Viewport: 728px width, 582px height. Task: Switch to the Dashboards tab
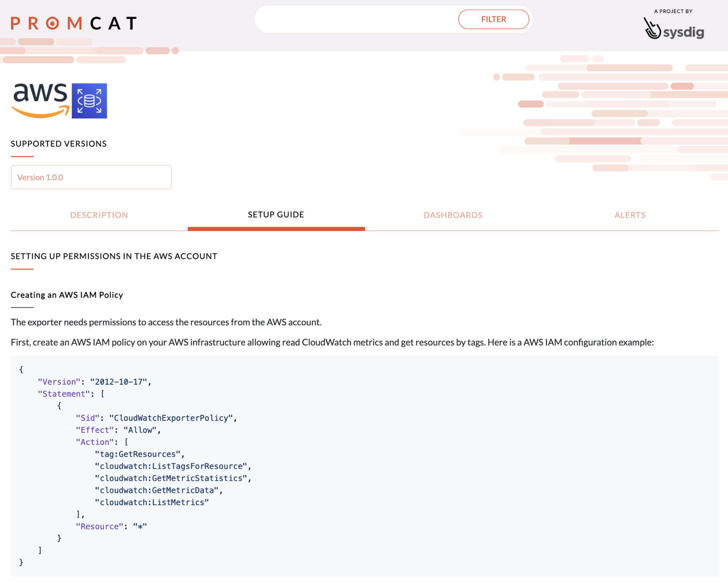click(453, 215)
